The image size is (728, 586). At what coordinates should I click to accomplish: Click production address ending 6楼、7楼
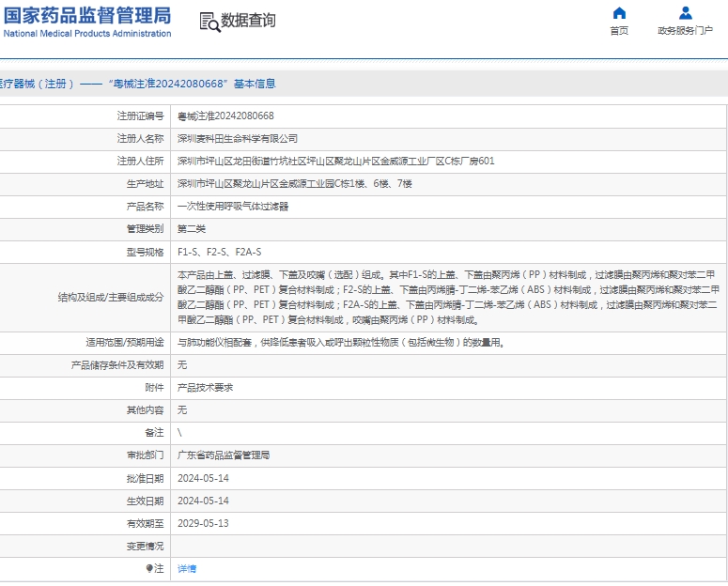tap(294, 184)
